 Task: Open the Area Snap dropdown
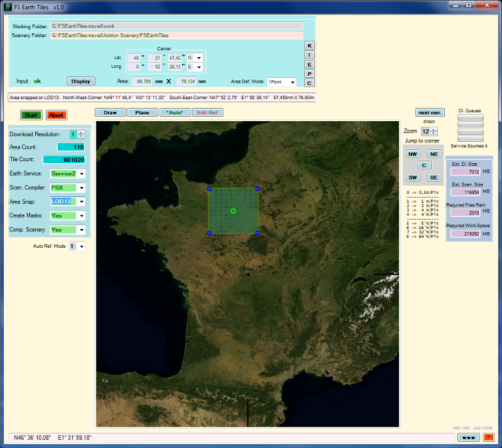(82, 201)
